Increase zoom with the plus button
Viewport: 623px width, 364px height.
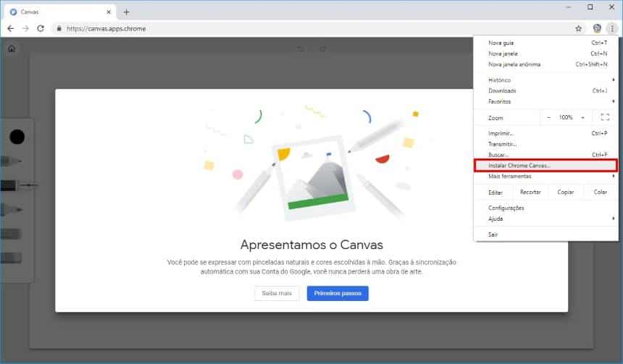pos(582,117)
